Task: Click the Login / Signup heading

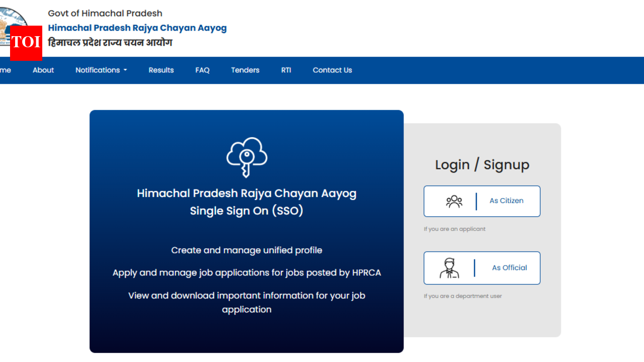Action: point(482,165)
